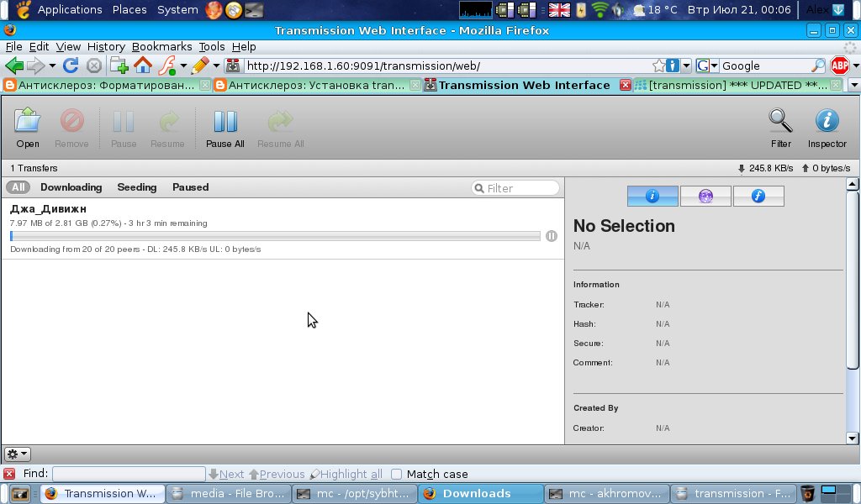Click the Firefox forward arrow
This screenshot has height=504, width=861.
coord(35,66)
